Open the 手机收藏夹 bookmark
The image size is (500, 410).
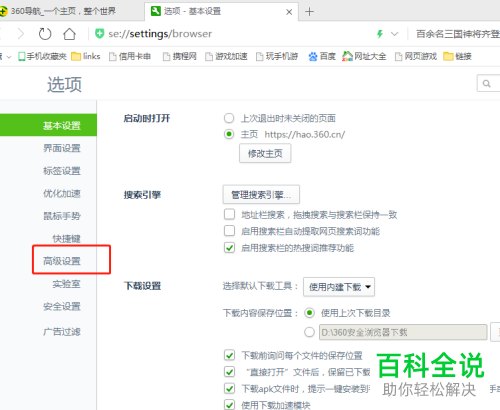coord(42,57)
